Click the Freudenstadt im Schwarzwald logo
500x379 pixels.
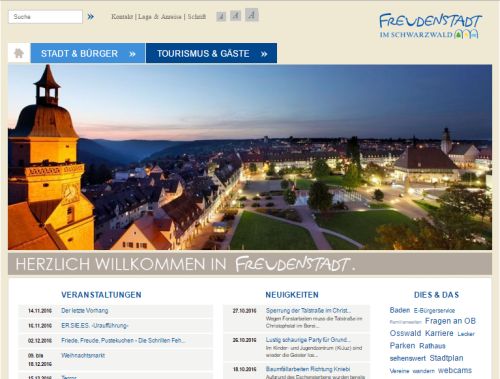point(430,26)
